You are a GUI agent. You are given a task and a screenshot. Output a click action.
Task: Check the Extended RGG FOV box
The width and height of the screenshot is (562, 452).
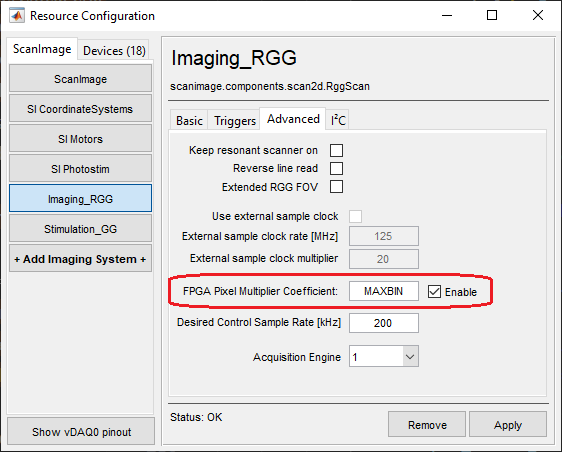(336, 187)
